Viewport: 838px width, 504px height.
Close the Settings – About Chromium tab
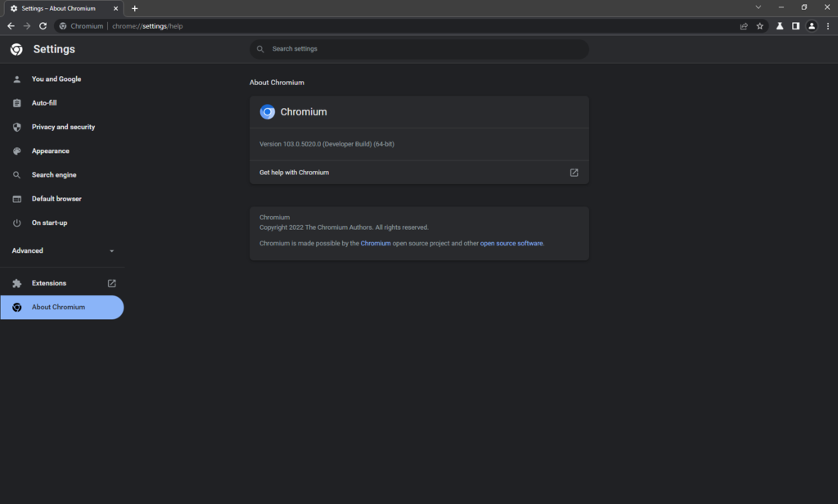tap(115, 8)
